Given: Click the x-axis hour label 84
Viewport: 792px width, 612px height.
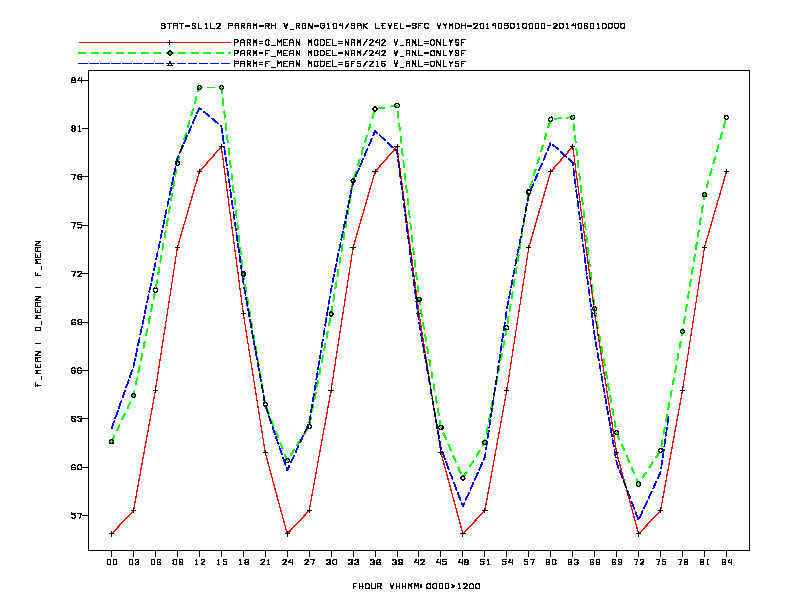Looking at the screenshot, I should click(x=726, y=562).
